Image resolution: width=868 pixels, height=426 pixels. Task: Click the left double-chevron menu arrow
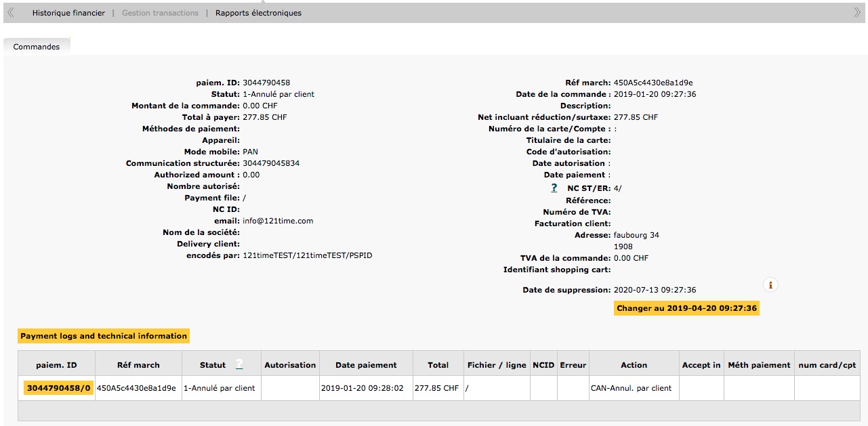(x=11, y=13)
